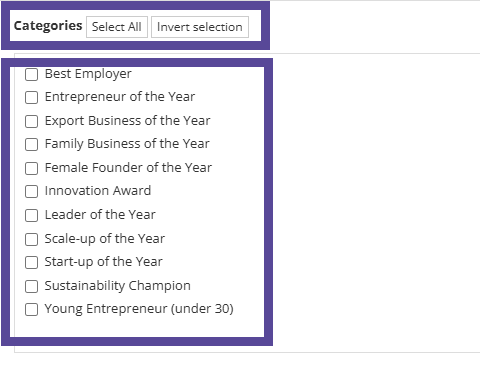Screen dimensions: 480x367
Task: Click the Innovation Award label text
Action: [98, 191]
